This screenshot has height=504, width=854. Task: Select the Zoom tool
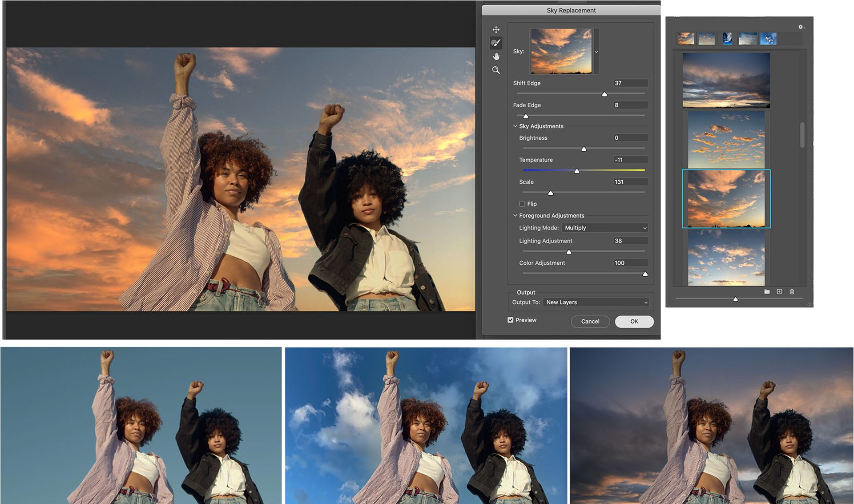(x=496, y=70)
